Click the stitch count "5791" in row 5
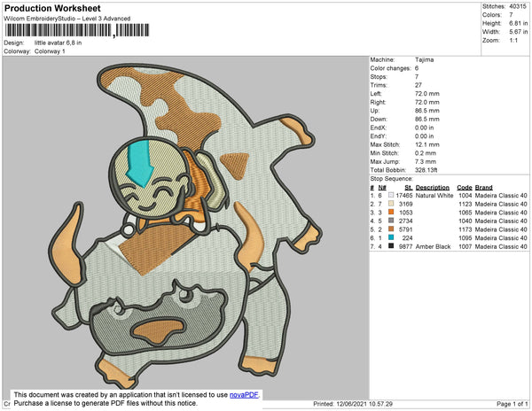Image resolution: width=532 pixels, height=411 pixels. pos(406,229)
